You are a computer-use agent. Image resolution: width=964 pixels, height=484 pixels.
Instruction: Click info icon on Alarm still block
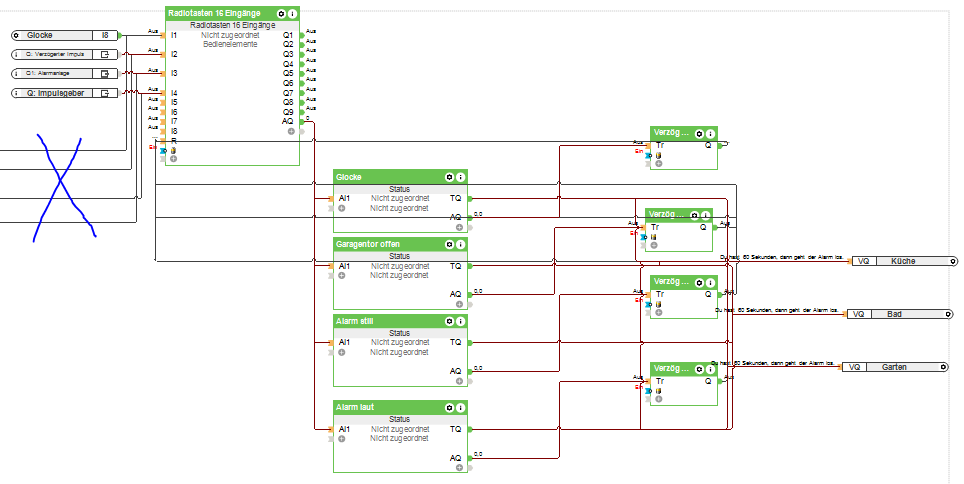[460, 321]
